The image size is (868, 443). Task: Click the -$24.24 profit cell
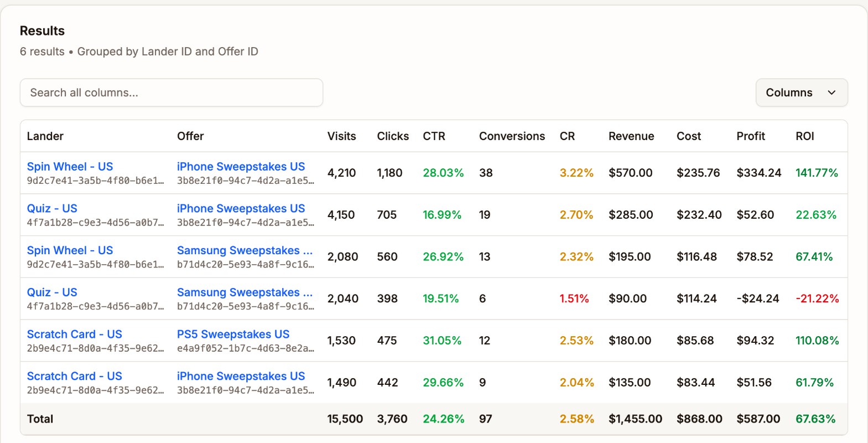tap(757, 298)
